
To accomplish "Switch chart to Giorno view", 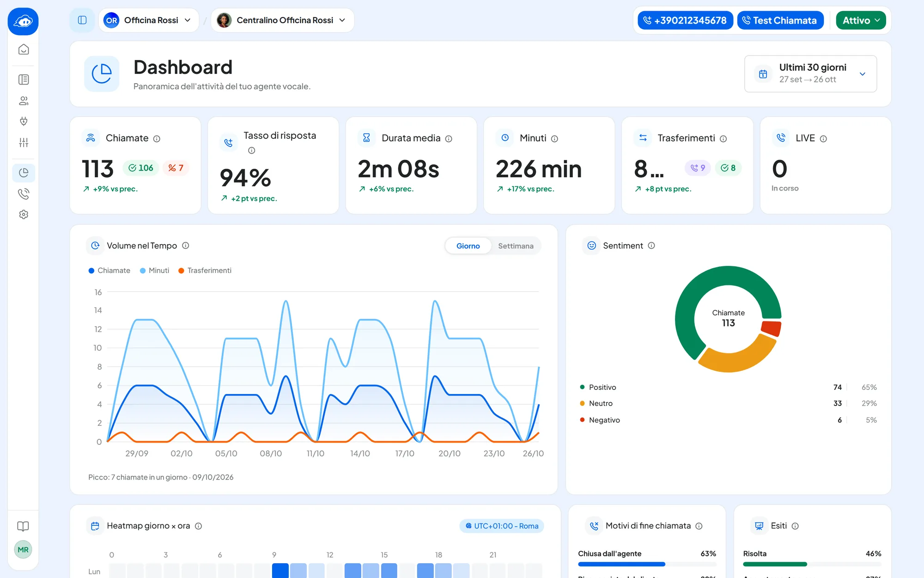I will (x=468, y=246).
